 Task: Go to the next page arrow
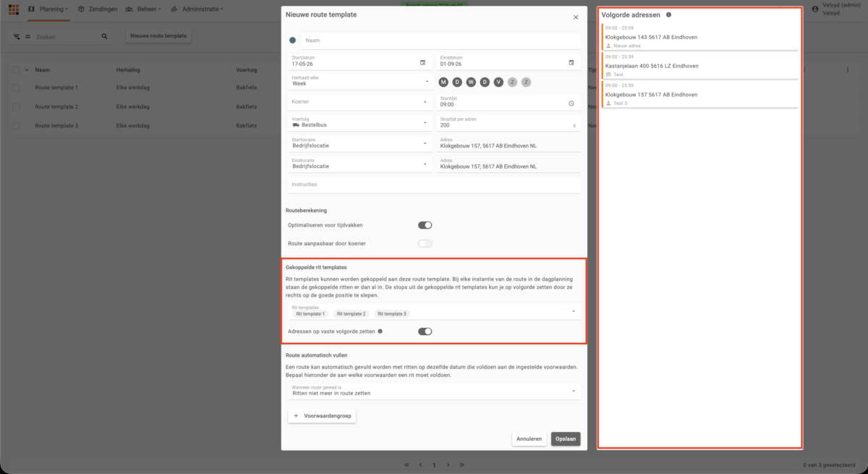448,465
